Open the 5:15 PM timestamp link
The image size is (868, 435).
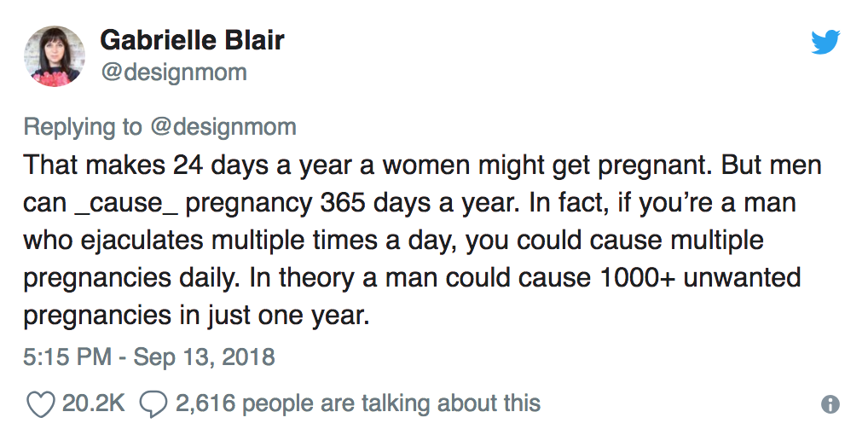tap(67, 357)
